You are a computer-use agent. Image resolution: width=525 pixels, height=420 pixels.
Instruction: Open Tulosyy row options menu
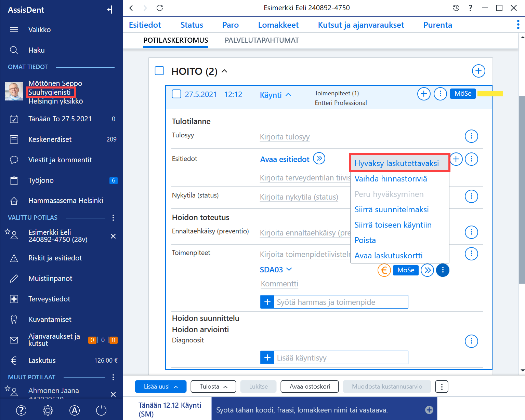point(471,136)
